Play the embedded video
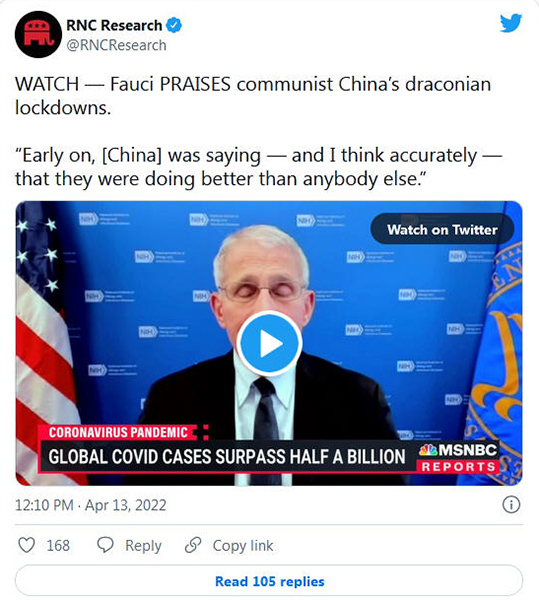 (269, 343)
